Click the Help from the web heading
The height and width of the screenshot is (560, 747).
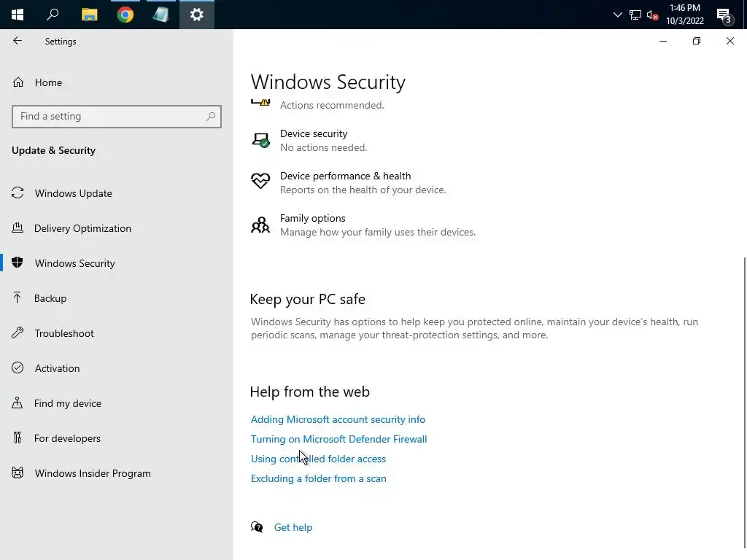click(x=309, y=392)
